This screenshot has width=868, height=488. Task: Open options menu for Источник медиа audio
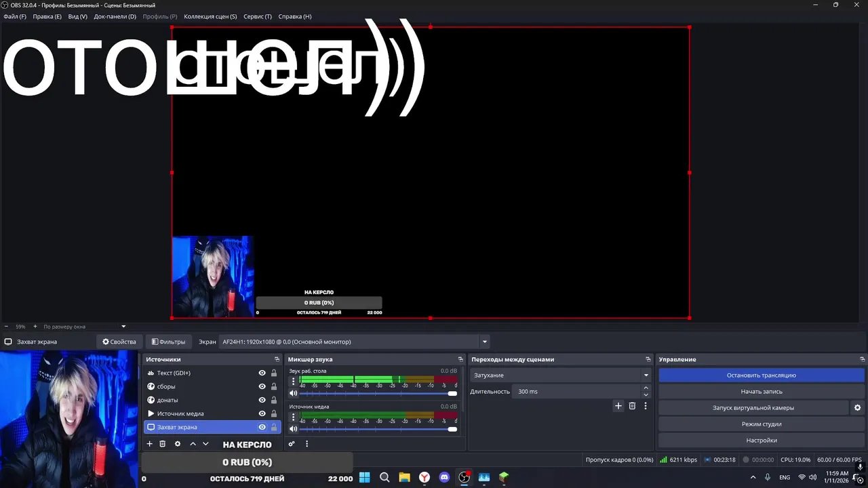293,416
